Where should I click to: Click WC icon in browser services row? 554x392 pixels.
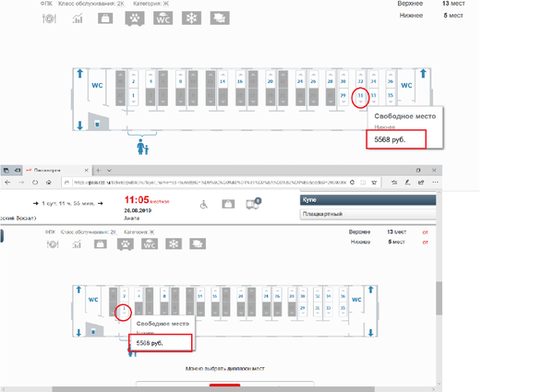(150, 244)
